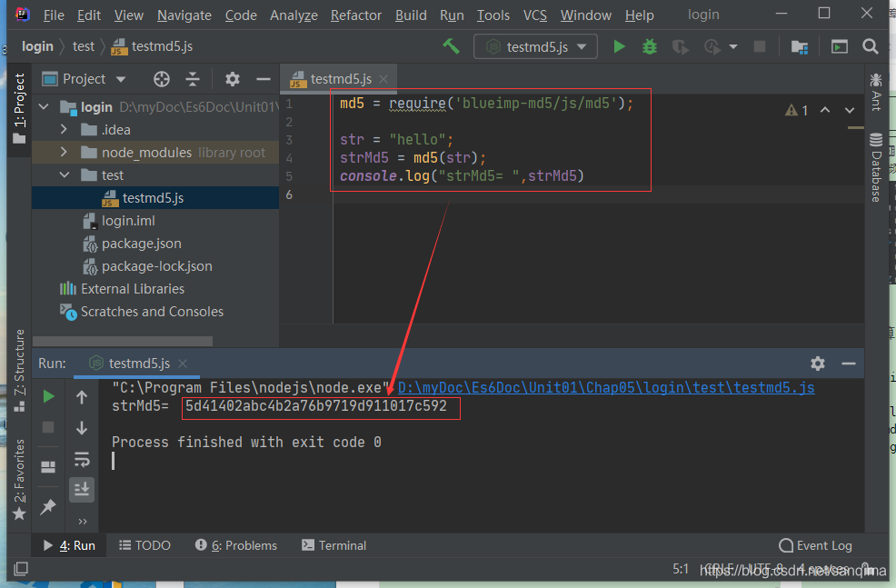Click the 5:1 cursor position in status bar
Image resolution: width=896 pixels, height=588 pixels.
point(681,569)
